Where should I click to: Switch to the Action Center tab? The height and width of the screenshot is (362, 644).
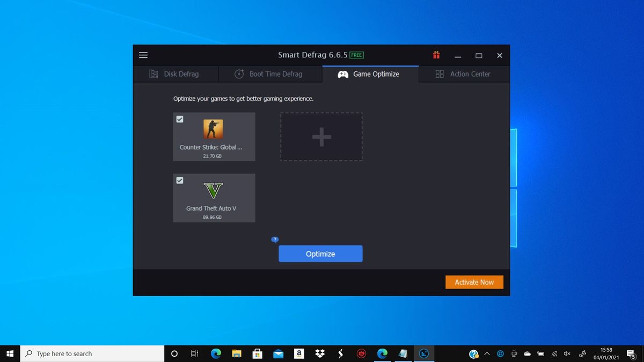463,73
